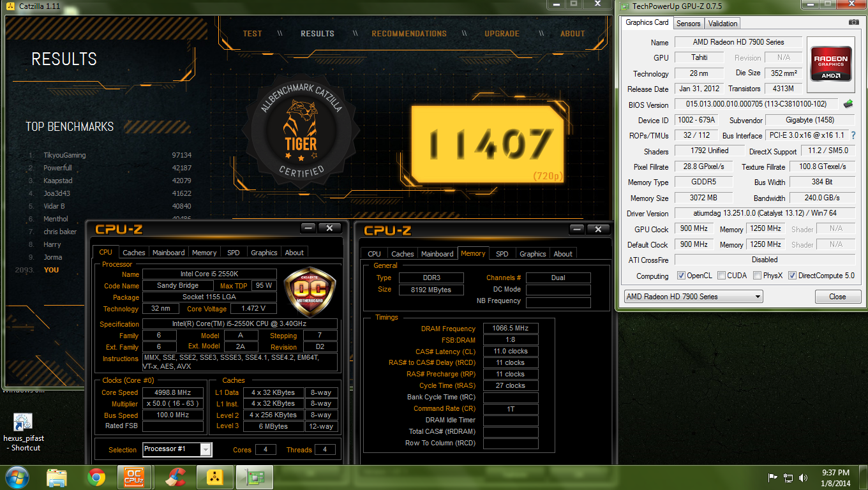Image resolution: width=868 pixels, height=490 pixels.
Task: Open SPD tab in right CPU-Z window
Action: (x=502, y=254)
